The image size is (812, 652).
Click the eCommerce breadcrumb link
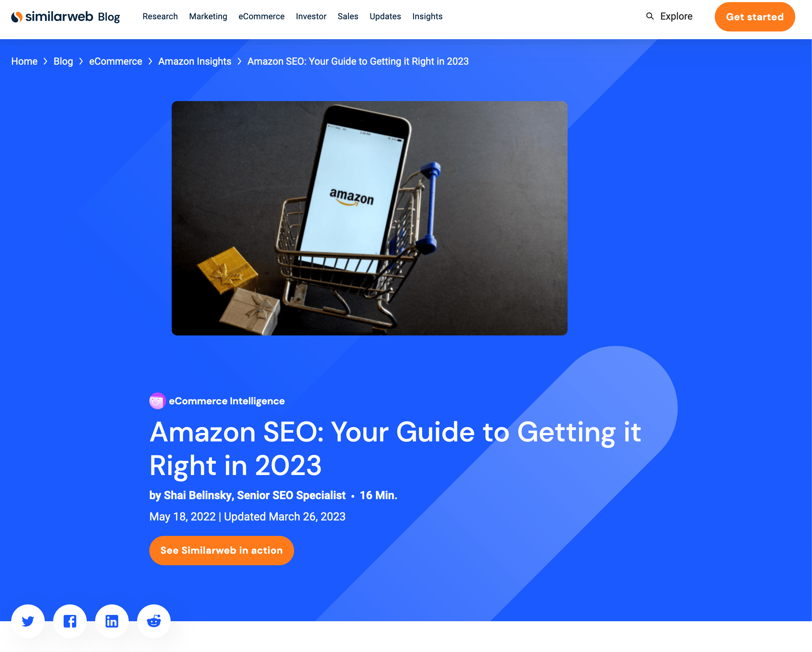point(115,61)
